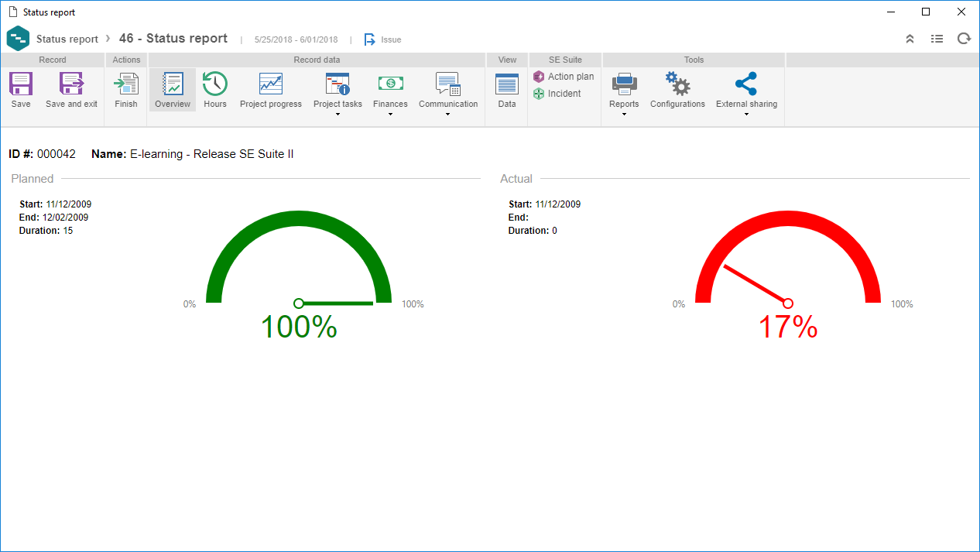Click the Issue link in header
This screenshot has height=552, width=980.
pyautogui.click(x=391, y=39)
